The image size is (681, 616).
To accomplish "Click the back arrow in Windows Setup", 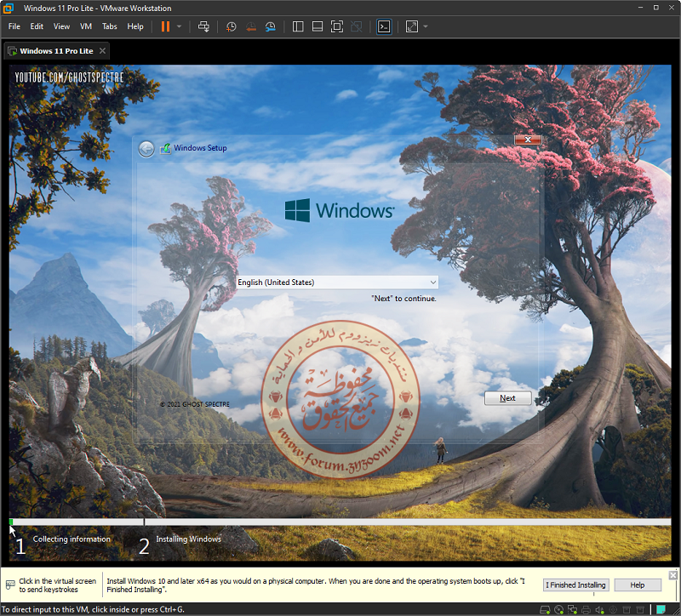I will coord(146,149).
